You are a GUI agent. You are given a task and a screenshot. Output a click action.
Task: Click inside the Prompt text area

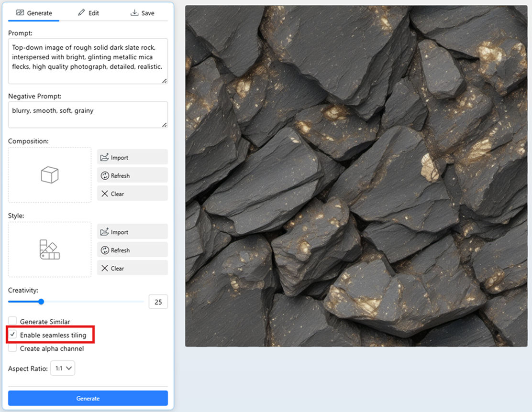pos(88,61)
